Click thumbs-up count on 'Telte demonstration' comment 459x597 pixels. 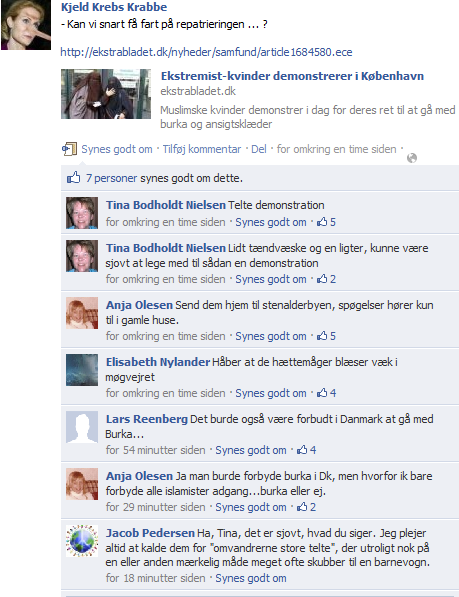[327, 222]
